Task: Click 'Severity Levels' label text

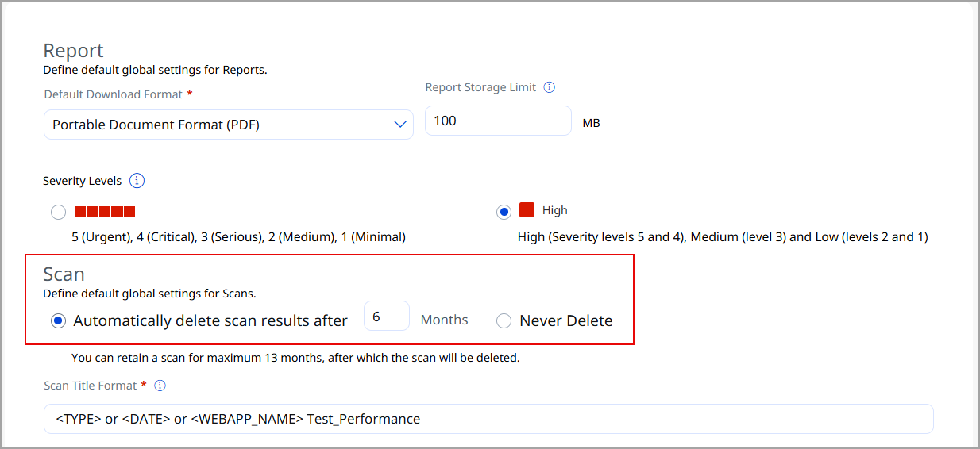Action: coord(83,181)
